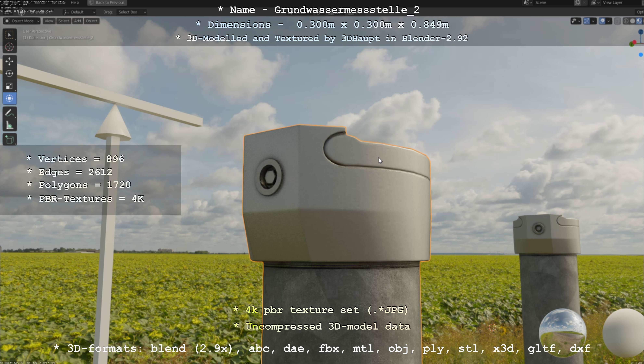The height and width of the screenshot is (364, 644).
Task: Open the viewport Object menu button
Action: point(91,21)
